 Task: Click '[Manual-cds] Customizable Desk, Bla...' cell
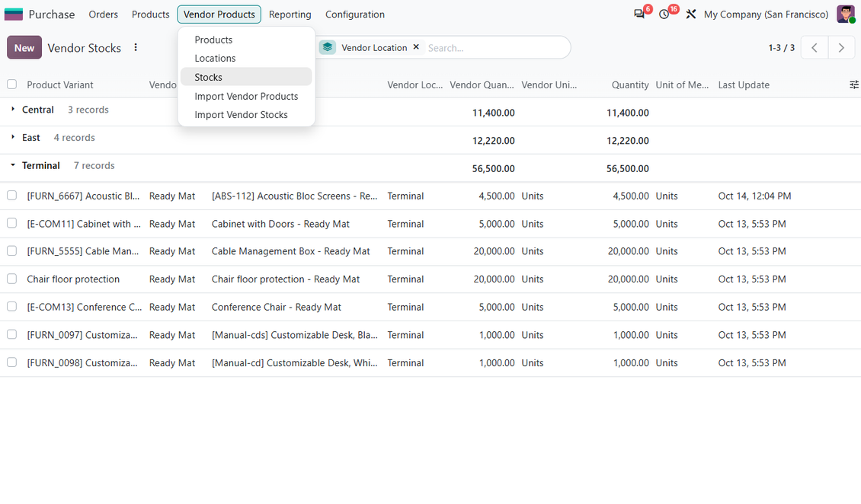[x=294, y=334]
